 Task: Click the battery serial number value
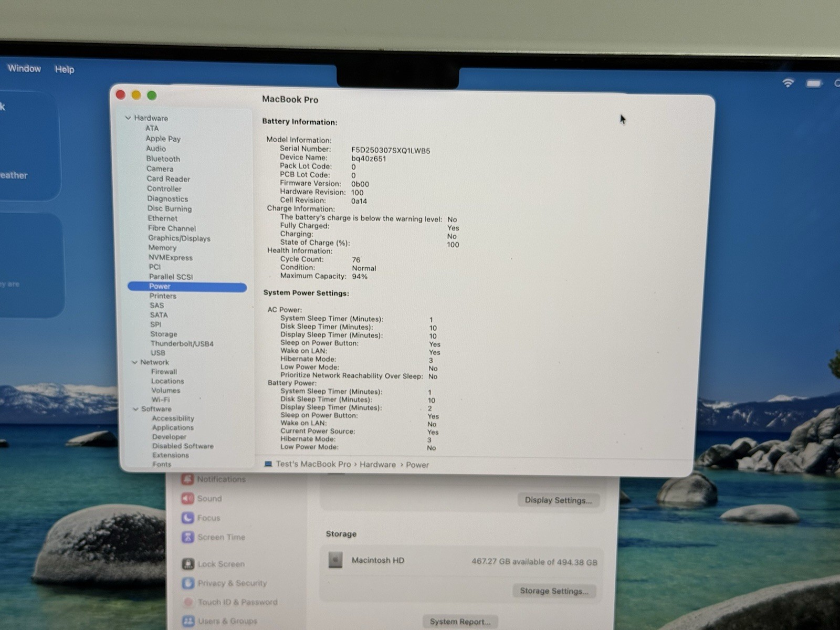click(391, 151)
